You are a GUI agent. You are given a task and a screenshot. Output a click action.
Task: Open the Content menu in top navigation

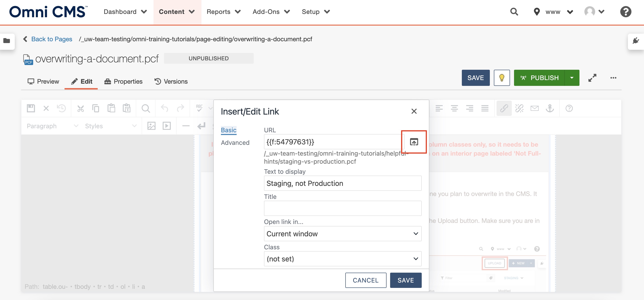click(177, 11)
